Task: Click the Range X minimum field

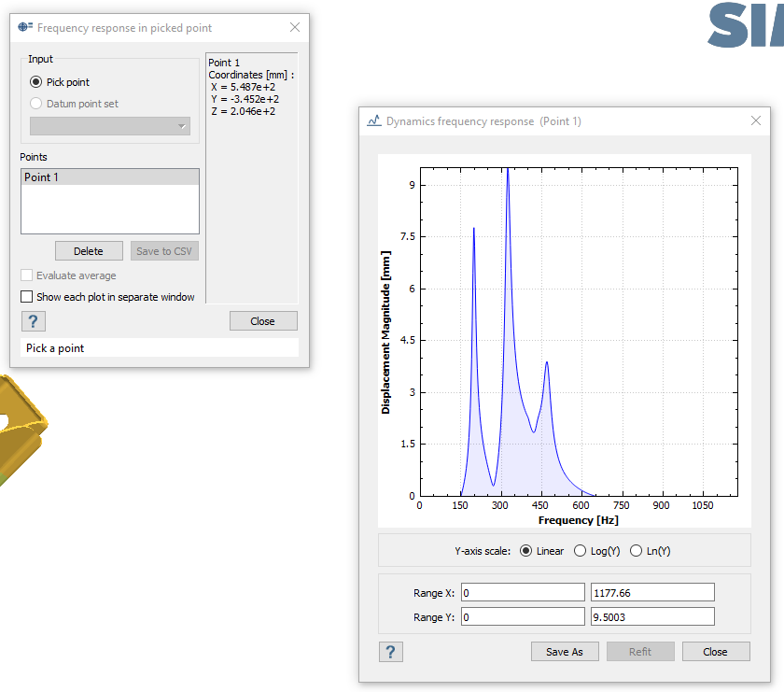Action: [x=521, y=593]
